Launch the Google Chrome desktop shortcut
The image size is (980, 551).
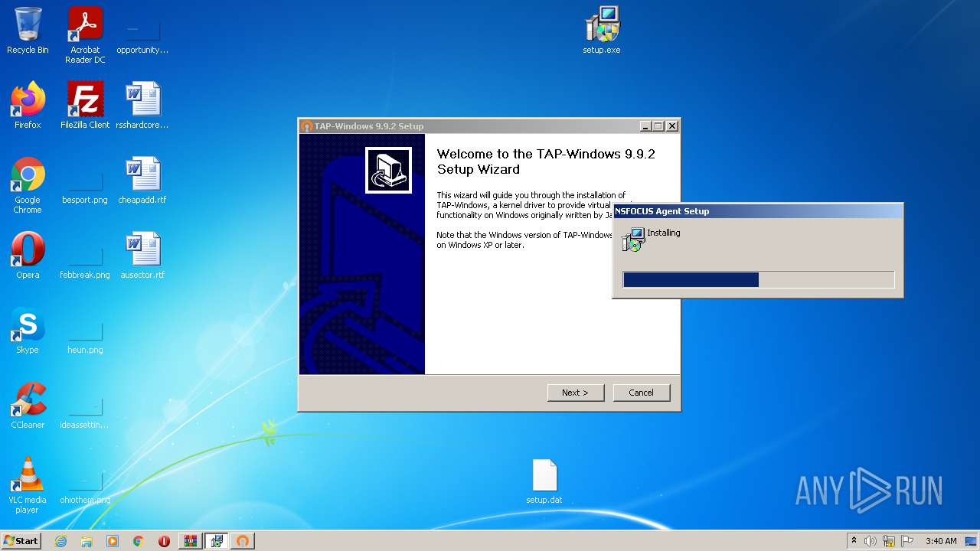click(x=28, y=185)
